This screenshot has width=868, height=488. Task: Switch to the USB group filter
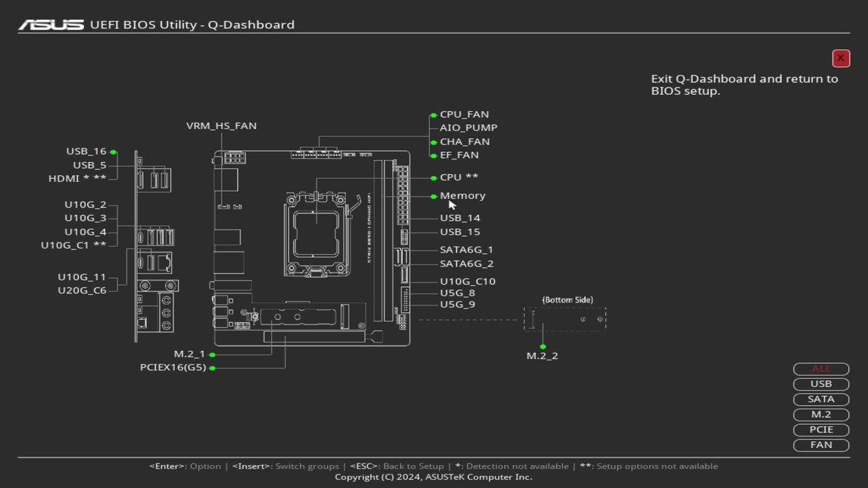821,384
